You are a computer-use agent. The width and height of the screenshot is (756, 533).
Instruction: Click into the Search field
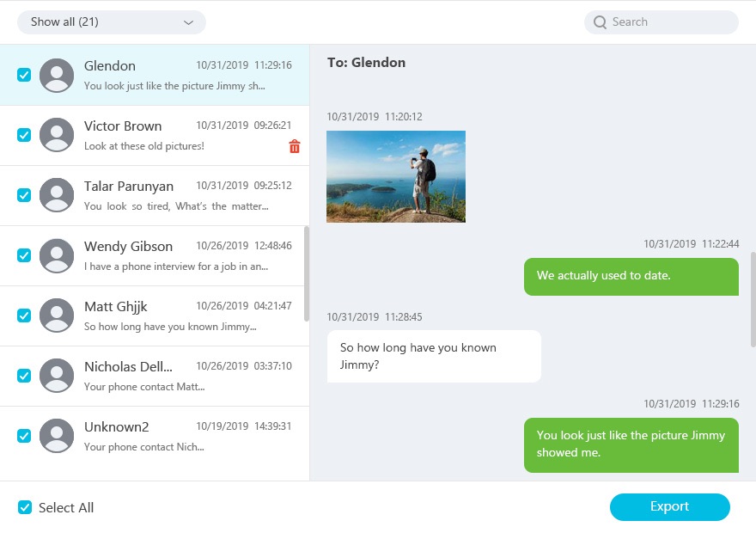[661, 22]
